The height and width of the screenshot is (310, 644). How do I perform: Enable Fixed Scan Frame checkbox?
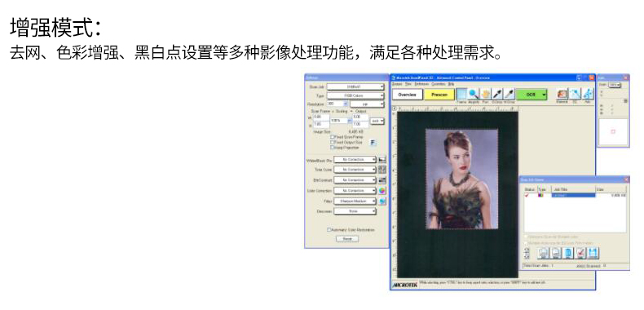point(333,137)
